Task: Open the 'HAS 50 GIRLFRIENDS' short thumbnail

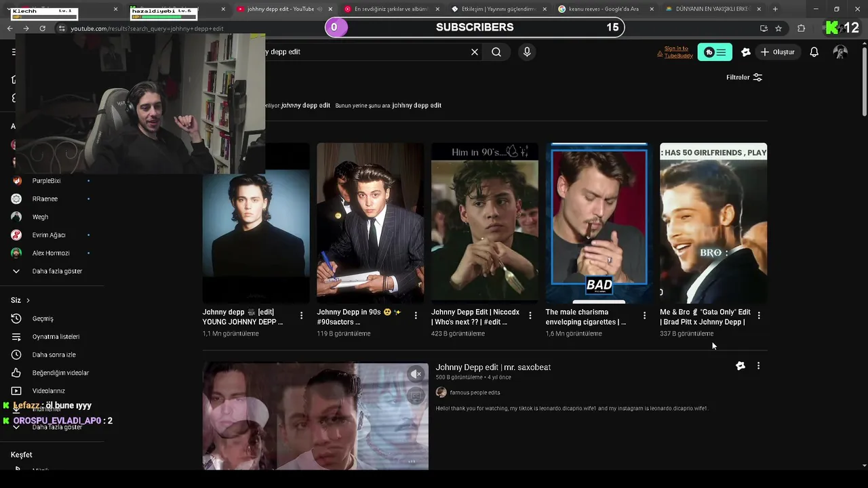Action: click(713, 222)
